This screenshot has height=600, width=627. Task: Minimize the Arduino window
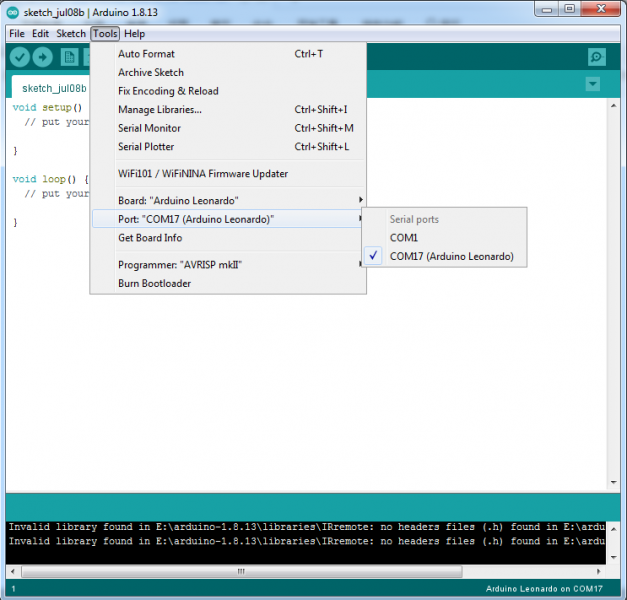(547, 10)
